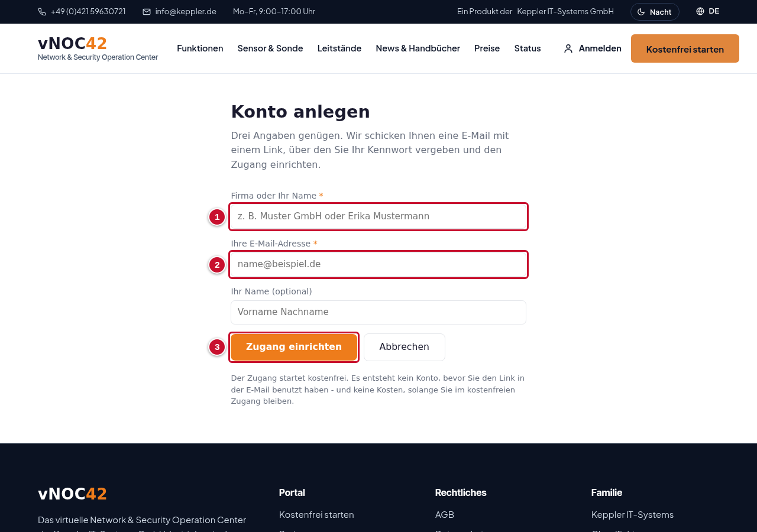Open the AGB link in footer
This screenshot has width=757, height=532.
click(445, 514)
